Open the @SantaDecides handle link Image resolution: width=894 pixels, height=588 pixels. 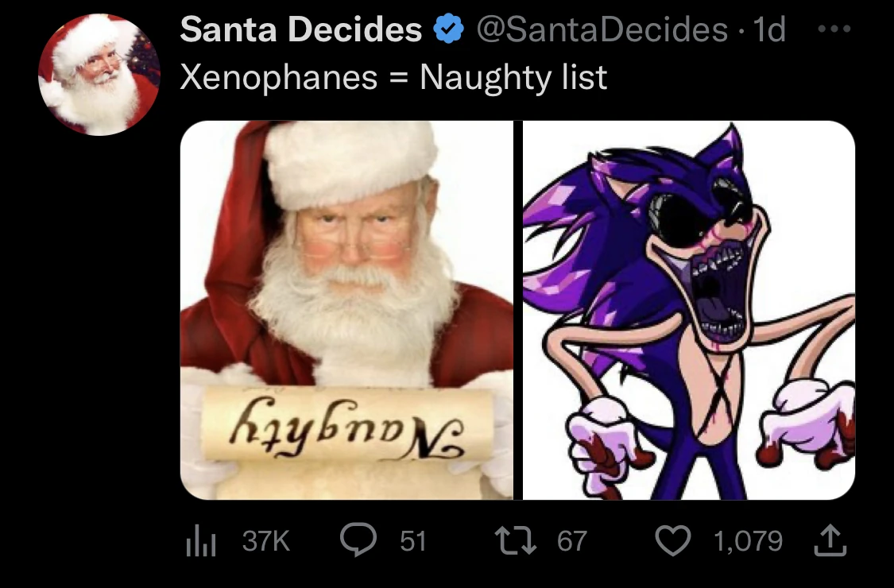click(x=602, y=30)
